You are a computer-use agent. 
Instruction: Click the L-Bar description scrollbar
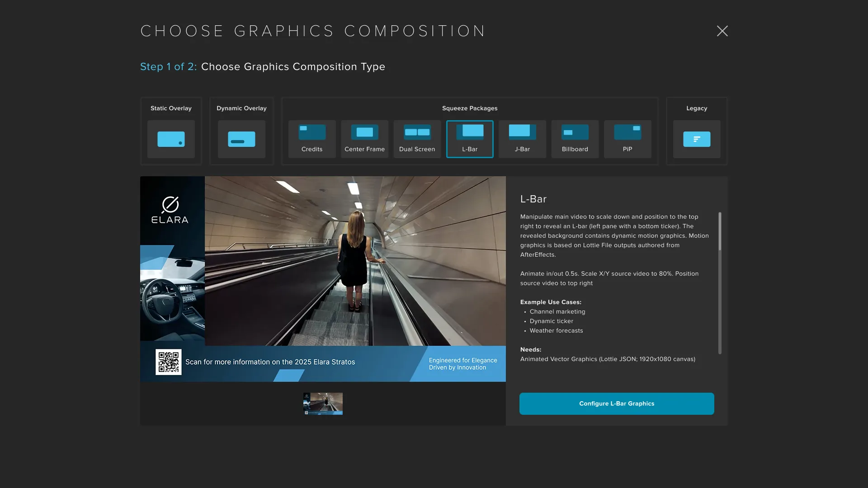[x=720, y=231]
